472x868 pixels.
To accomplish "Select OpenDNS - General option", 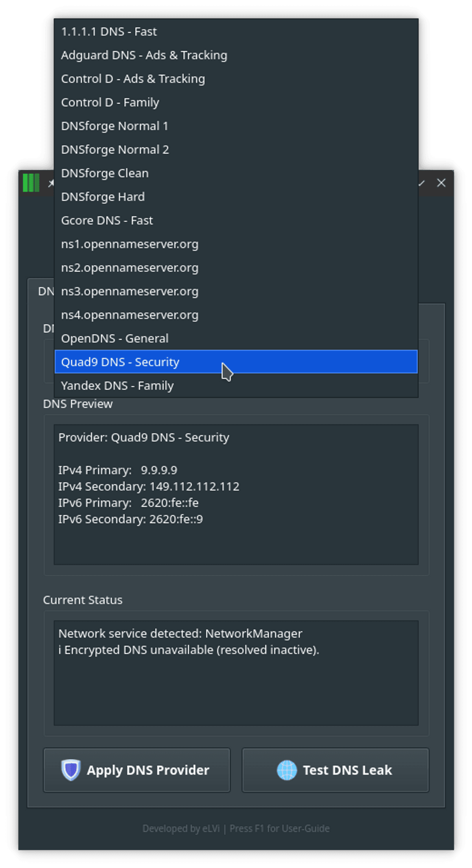I will pyautogui.click(x=114, y=338).
